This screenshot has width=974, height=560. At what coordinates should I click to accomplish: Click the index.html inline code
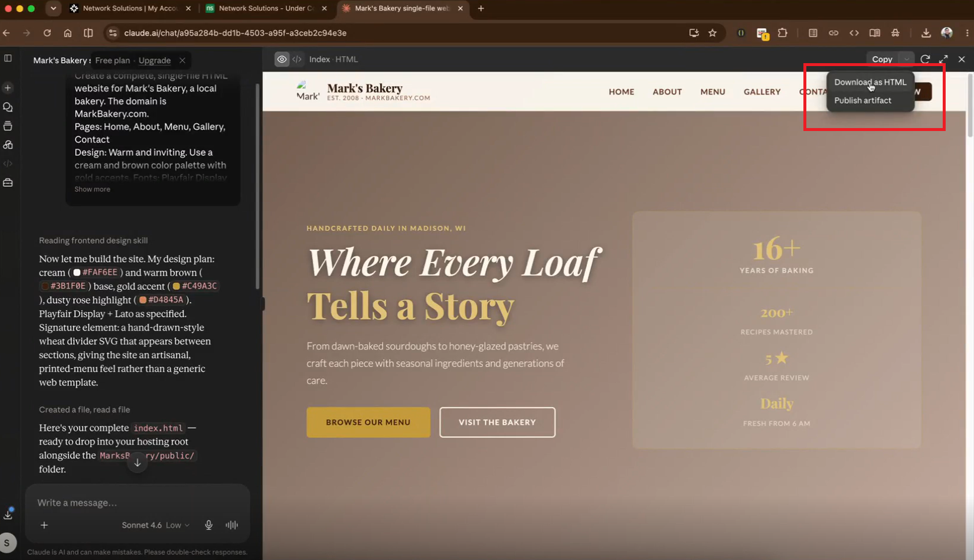(158, 428)
